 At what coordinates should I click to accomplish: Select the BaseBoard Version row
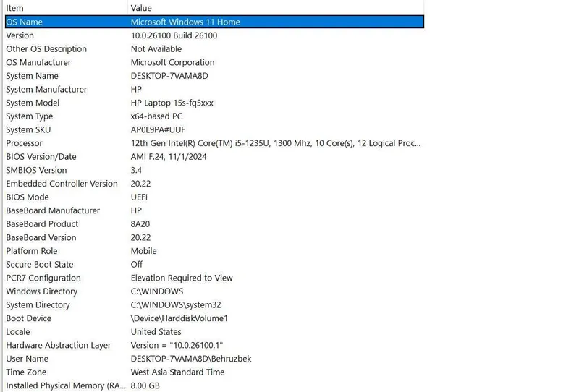pos(214,237)
